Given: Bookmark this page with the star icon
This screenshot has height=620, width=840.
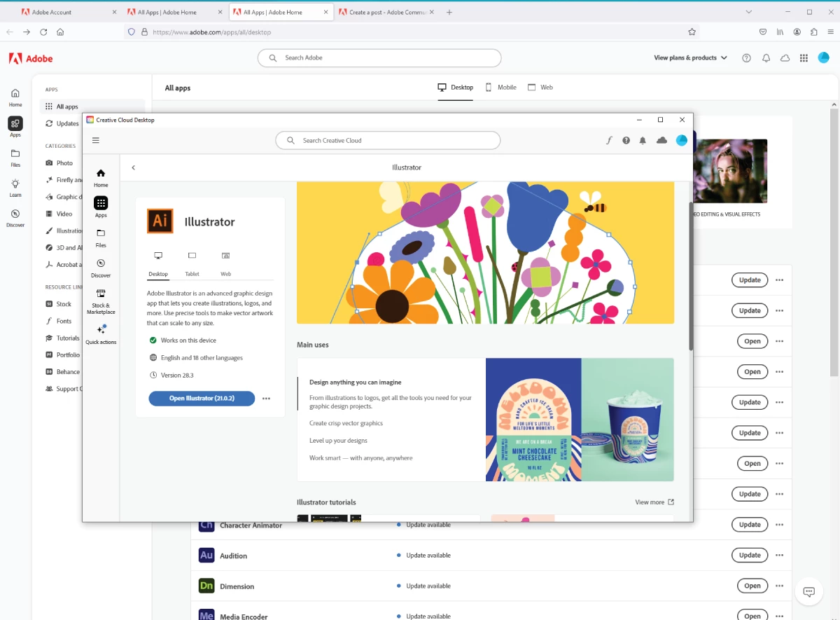Looking at the screenshot, I should 692,32.
